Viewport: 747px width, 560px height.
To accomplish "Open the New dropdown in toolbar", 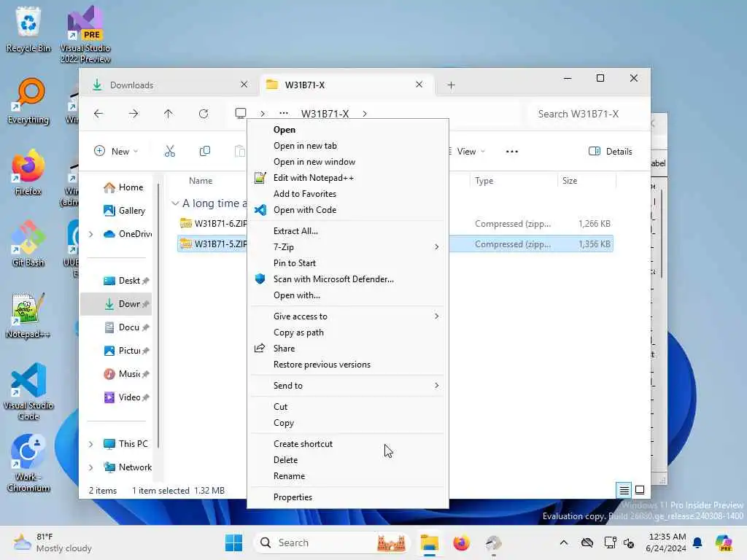I will [116, 152].
